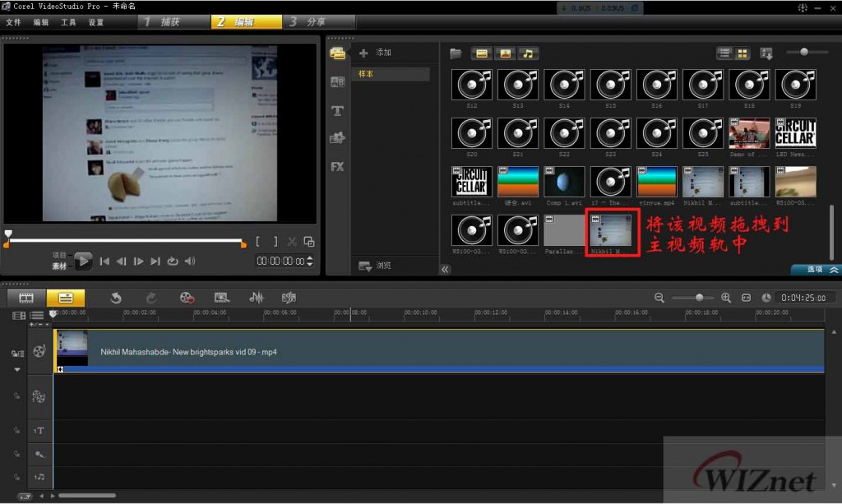
Task: Click the overlay track icon button
Action: pos(39,396)
